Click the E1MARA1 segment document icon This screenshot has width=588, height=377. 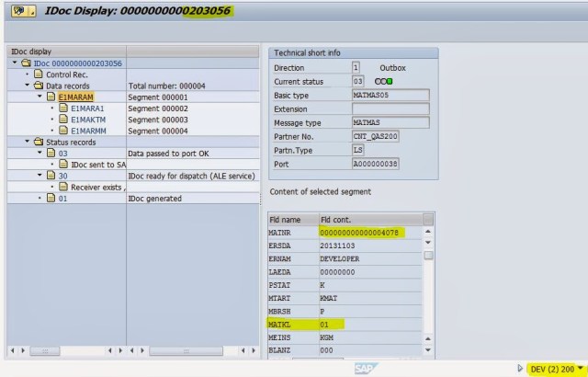tap(63, 108)
